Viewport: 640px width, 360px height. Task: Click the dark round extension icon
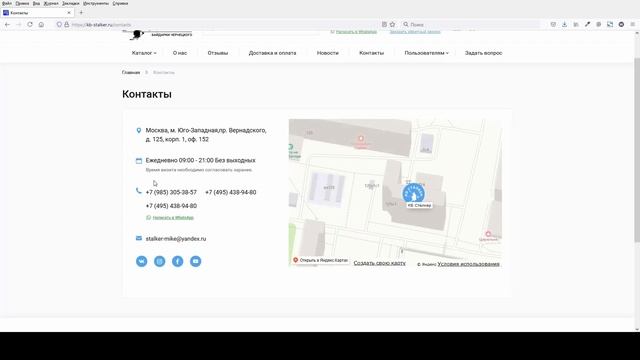[621, 24]
